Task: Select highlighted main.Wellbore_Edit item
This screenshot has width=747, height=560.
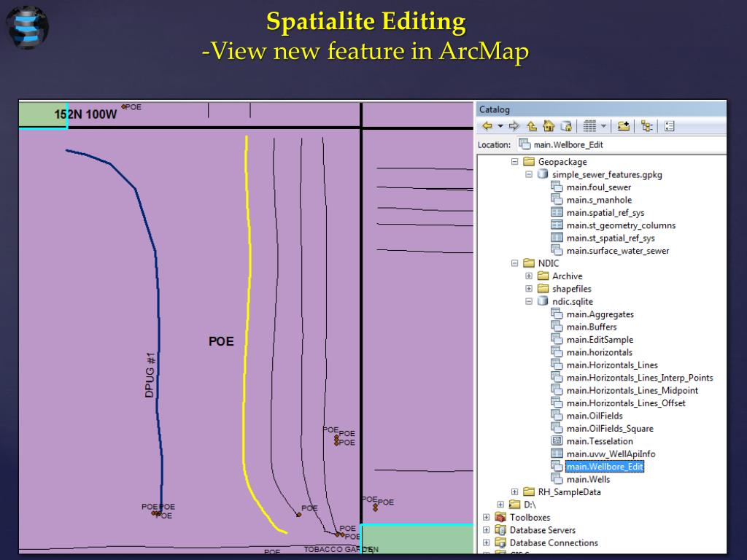Action: coord(605,467)
